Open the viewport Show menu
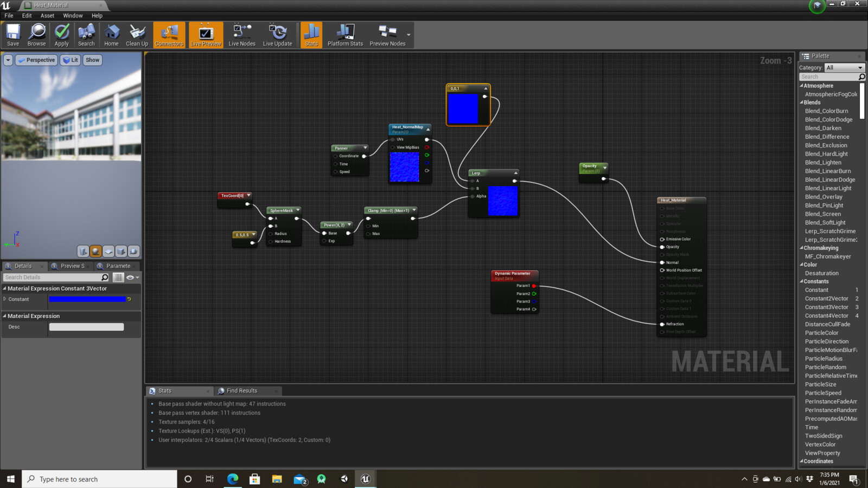 (93, 60)
